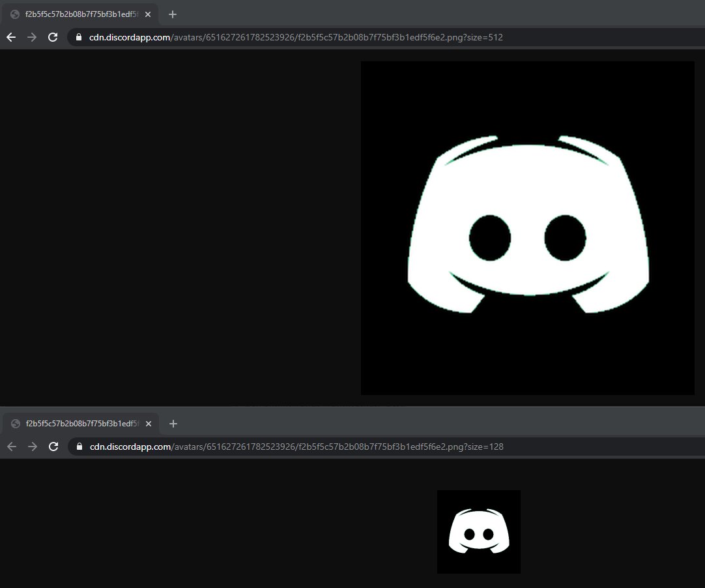
Task: Click the globe favicon on the size=128 tab
Action: pyautogui.click(x=16, y=424)
